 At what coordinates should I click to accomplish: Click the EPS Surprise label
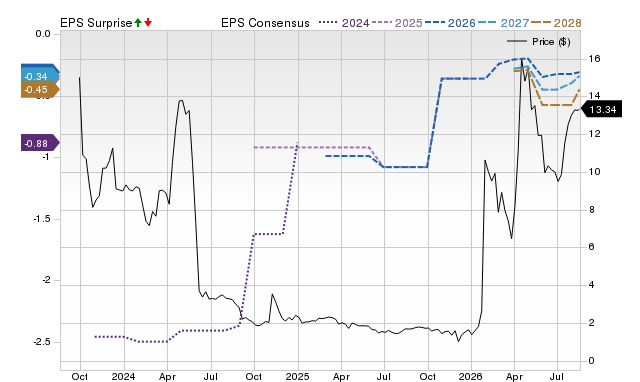pos(96,23)
